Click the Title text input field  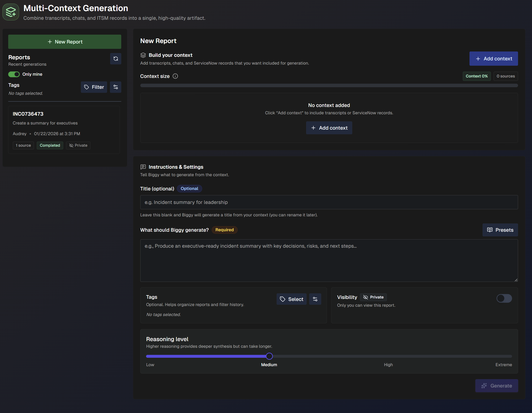(329, 202)
